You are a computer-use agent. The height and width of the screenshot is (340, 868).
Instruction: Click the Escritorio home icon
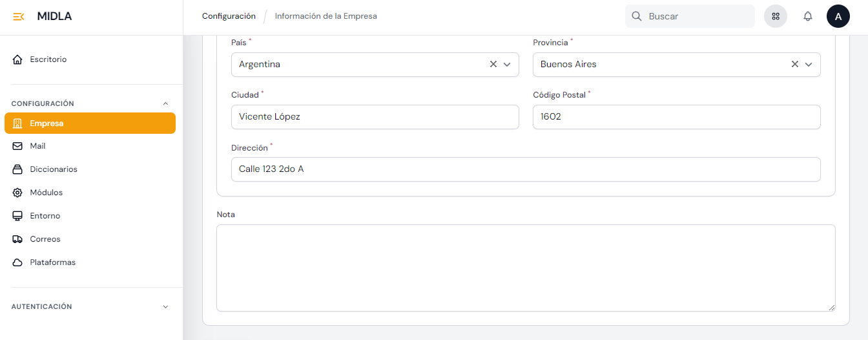[x=17, y=59]
